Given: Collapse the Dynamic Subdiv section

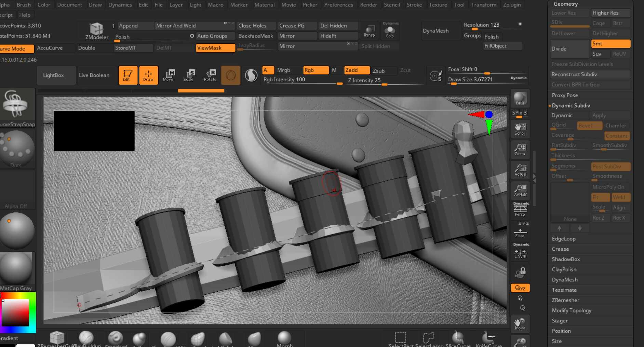Looking at the screenshot, I should pyautogui.click(x=571, y=106).
